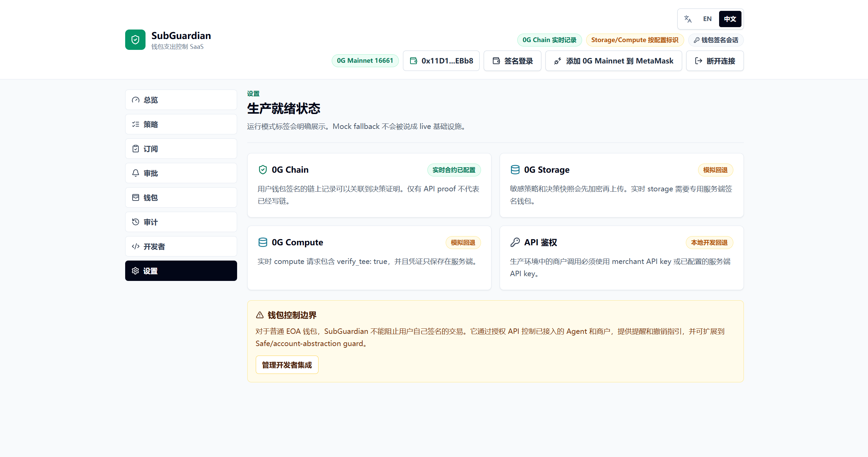Click the Storage/Compute 按配置标识 badge
Image resolution: width=868 pixels, height=457 pixels.
pos(635,40)
